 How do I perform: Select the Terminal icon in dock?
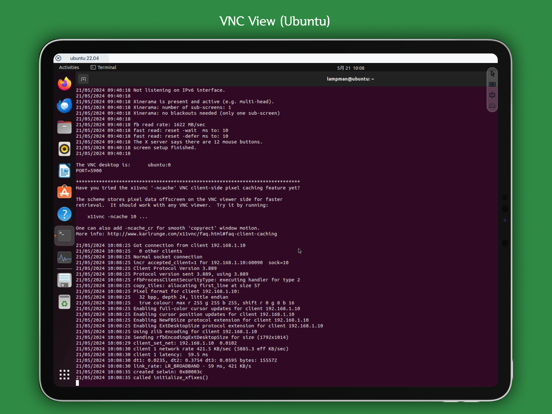click(x=64, y=236)
